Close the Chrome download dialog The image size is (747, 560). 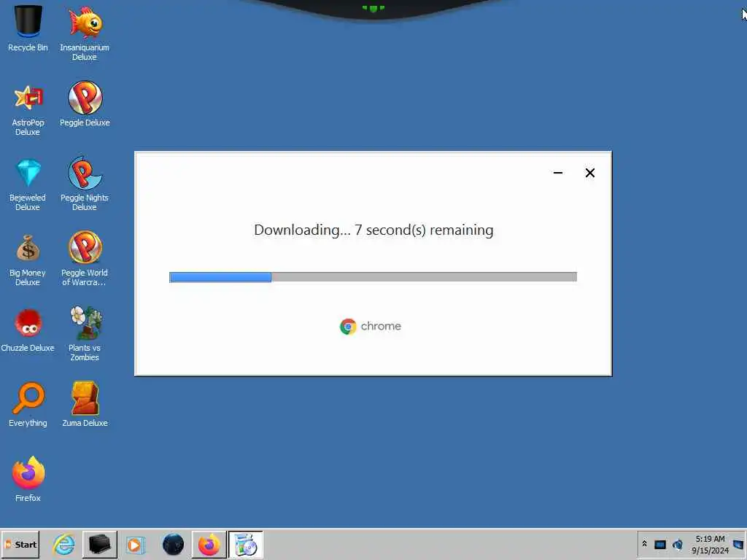(x=589, y=173)
